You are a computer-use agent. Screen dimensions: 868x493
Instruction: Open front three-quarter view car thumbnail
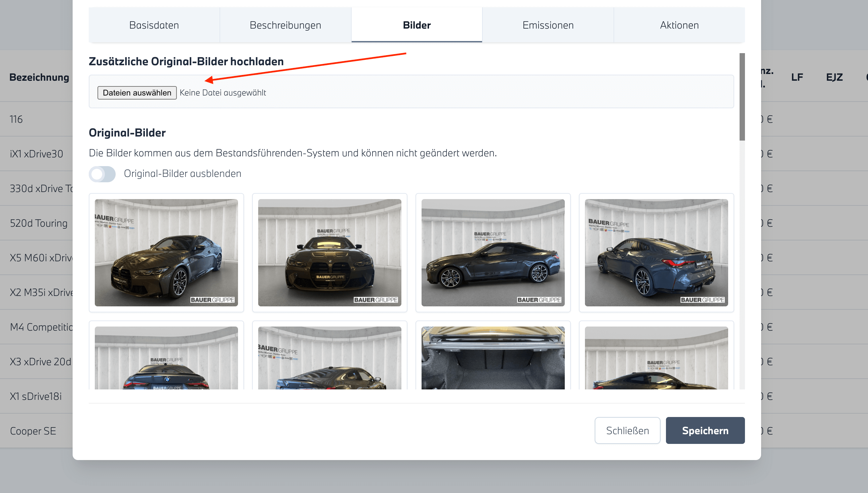click(166, 253)
